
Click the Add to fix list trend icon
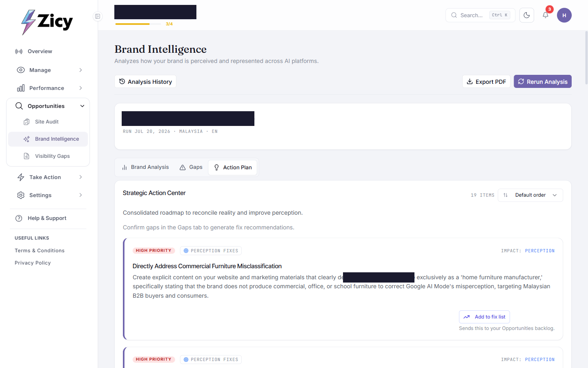pos(467,317)
